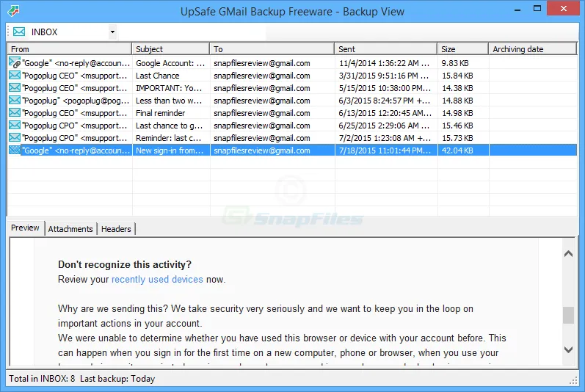This screenshot has height=392, width=585.
Task: Click envelope icon of the Last Chance email
Action: (x=15, y=76)
